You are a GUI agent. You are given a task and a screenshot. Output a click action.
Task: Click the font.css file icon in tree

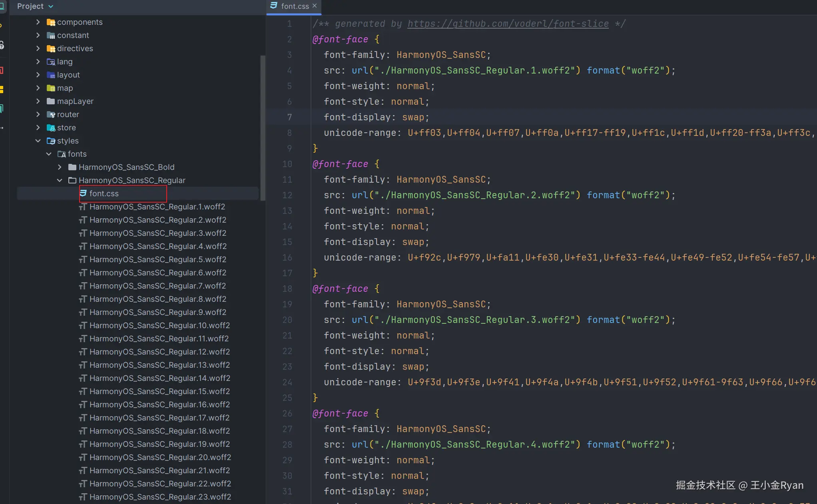[x=83, y=193]
